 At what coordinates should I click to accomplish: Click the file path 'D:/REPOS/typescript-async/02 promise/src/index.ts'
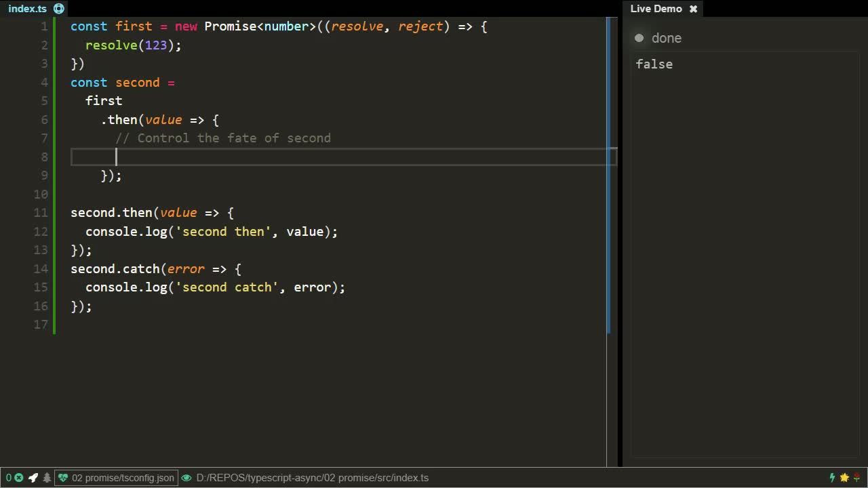click(x=313, y=478)
